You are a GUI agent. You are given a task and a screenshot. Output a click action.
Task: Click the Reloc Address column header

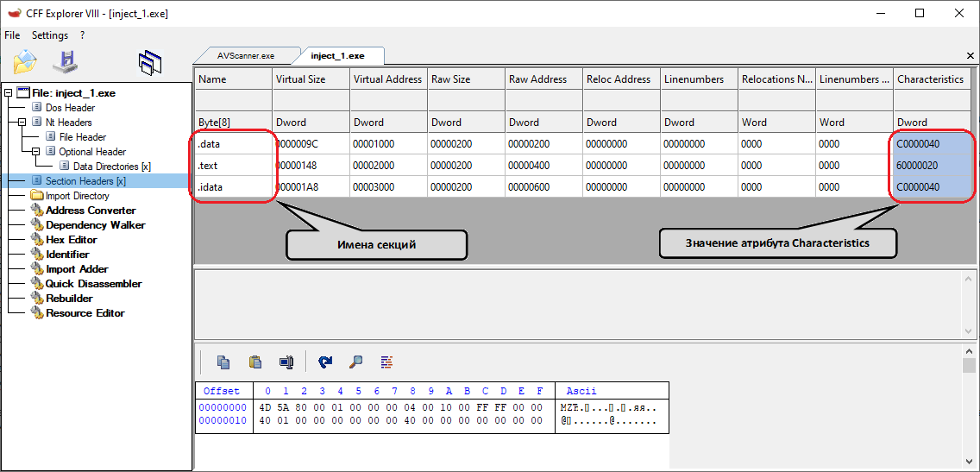621,79
